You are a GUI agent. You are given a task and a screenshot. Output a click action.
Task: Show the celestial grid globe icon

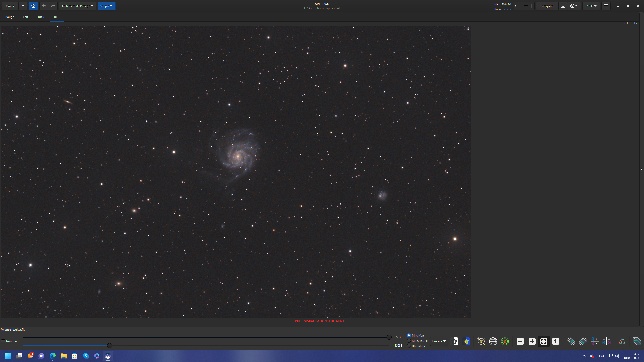coord(493,341)
